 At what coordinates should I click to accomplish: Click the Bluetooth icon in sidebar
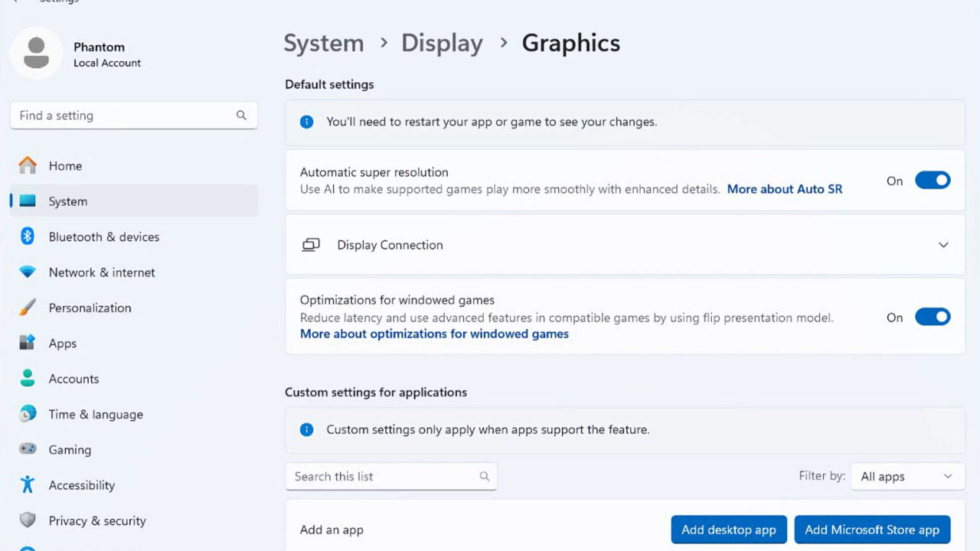pos(28,236)
